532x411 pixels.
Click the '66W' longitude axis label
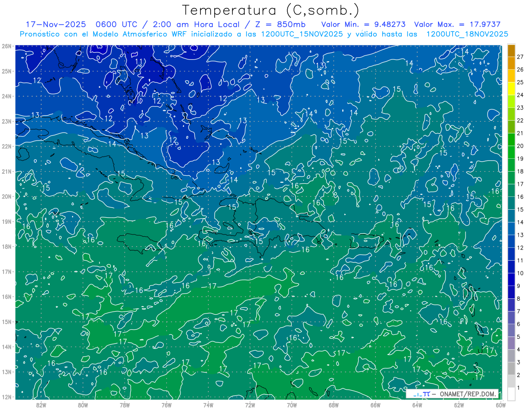376,405
